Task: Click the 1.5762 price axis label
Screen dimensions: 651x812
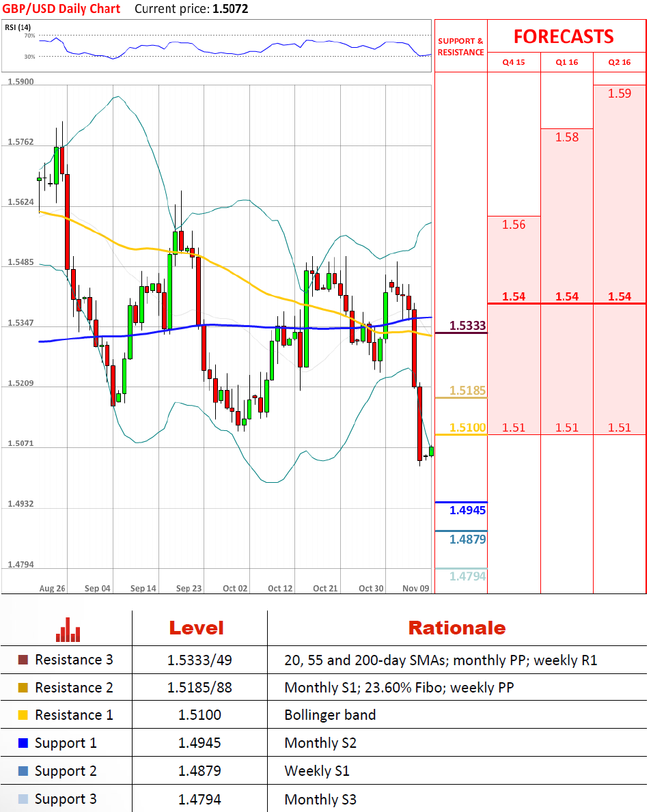Action: pos(20,142)
